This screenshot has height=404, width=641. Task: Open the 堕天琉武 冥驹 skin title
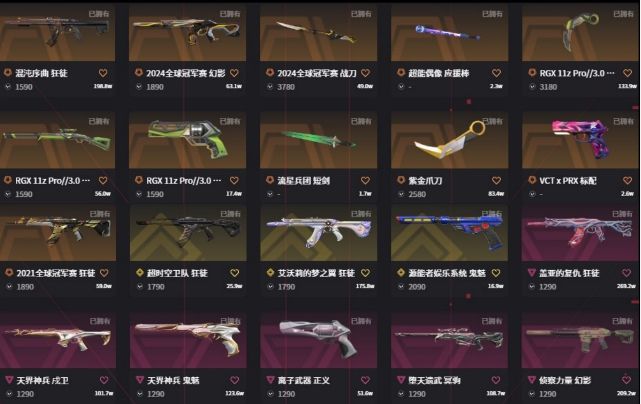[434, 381]
